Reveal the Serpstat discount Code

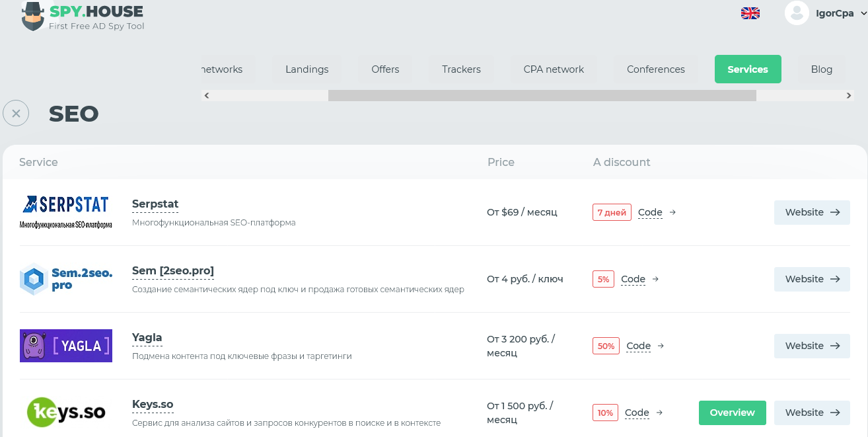tap(650, 213)
